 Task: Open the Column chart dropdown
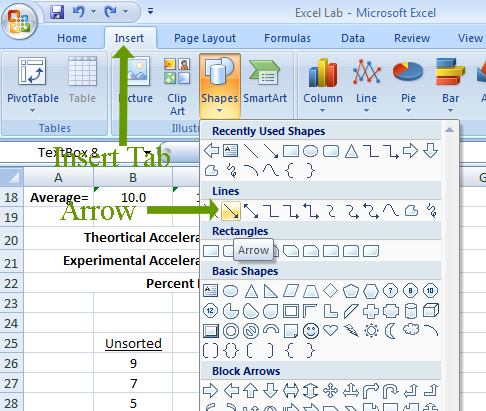point(323,86)
